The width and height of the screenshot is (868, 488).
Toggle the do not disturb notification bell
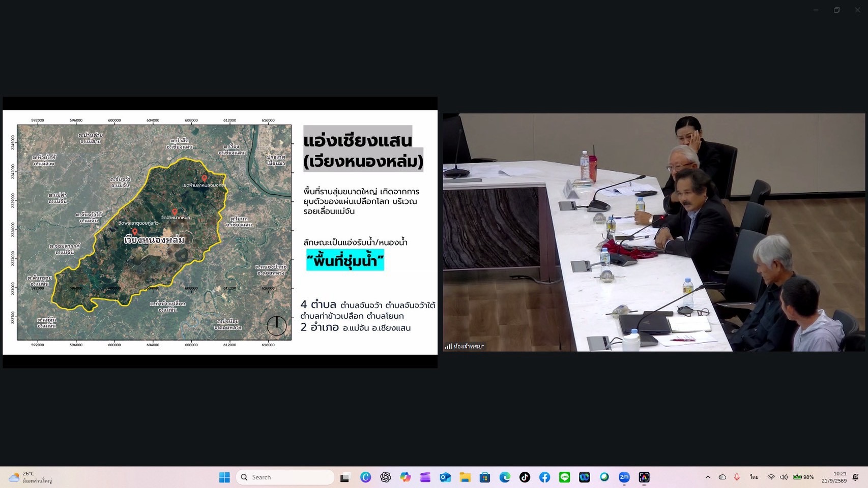pos(855,477)
